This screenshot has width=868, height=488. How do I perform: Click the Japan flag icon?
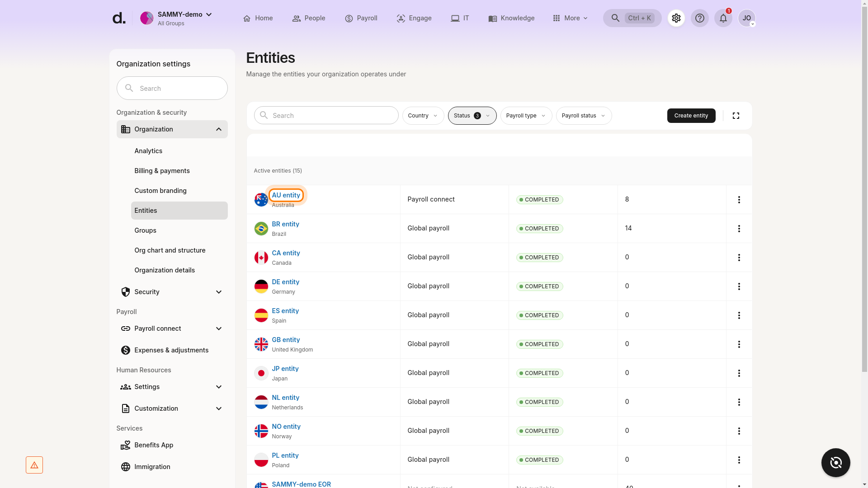[x=261, y=373]
